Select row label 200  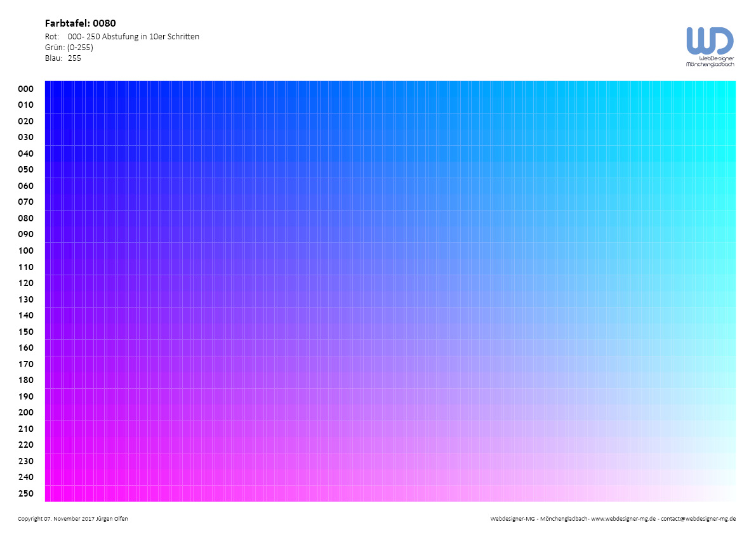tap(26, 412)
